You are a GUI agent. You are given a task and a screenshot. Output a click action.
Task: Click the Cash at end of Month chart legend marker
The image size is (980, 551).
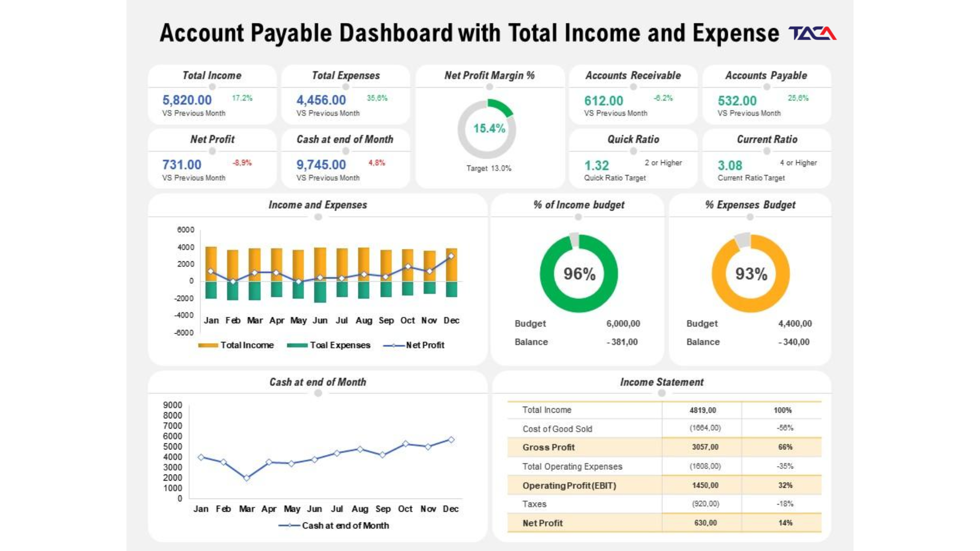tap(289, 525)
